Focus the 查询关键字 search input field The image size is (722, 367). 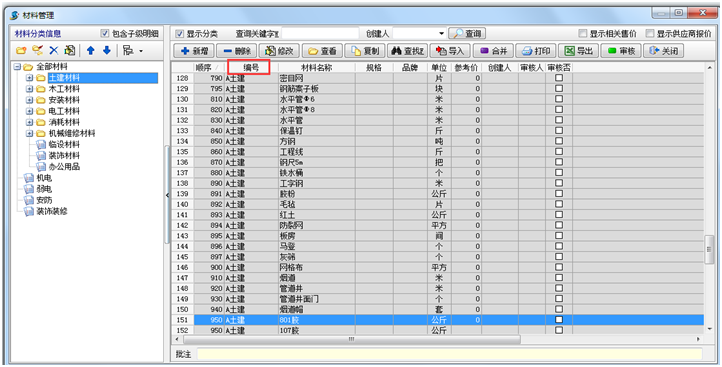pyautogui.click(x=320, y=34)
